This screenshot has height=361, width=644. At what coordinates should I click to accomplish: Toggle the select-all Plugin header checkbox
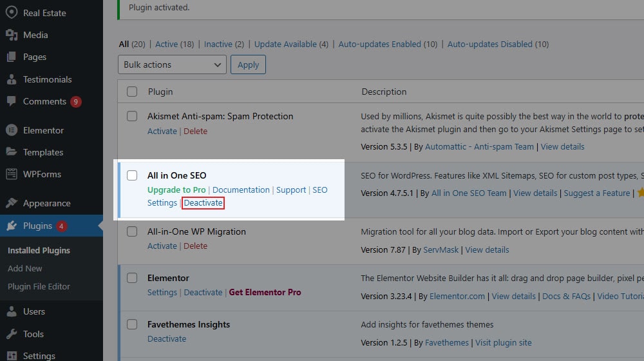point(132,92)
